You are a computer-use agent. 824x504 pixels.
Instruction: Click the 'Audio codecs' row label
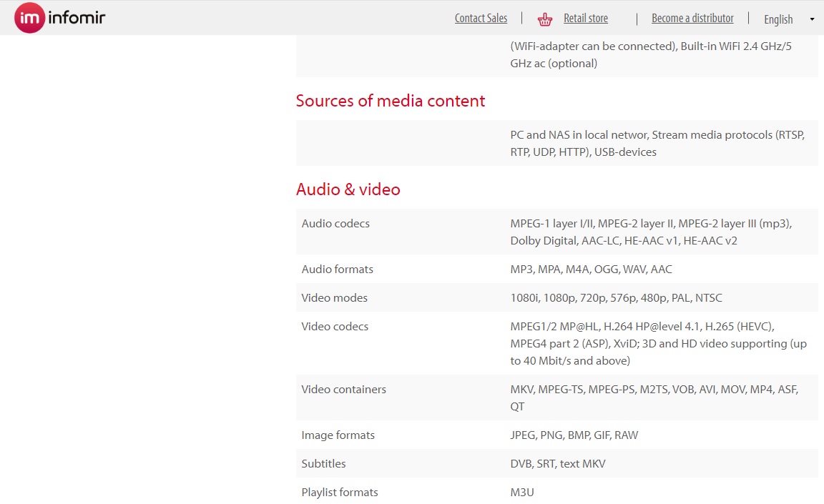click(335, 224)
